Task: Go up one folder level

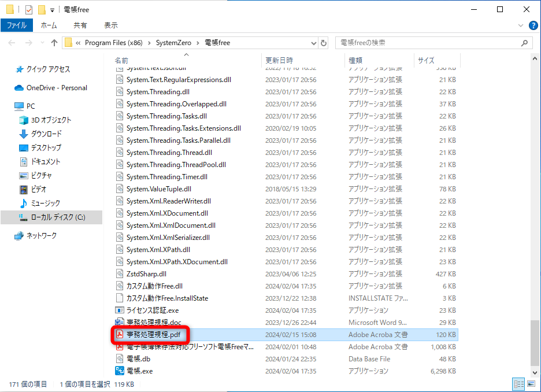Action: 54,43
